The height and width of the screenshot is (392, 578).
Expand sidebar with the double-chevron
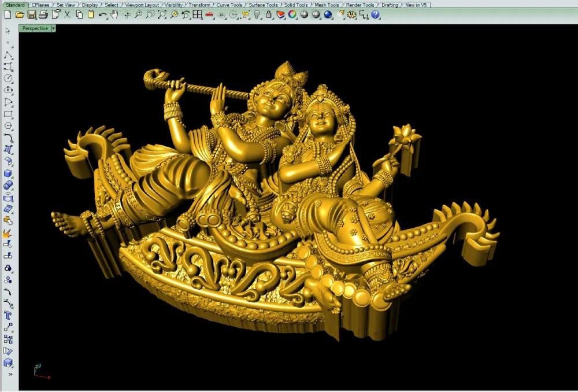tap(10, 374)
